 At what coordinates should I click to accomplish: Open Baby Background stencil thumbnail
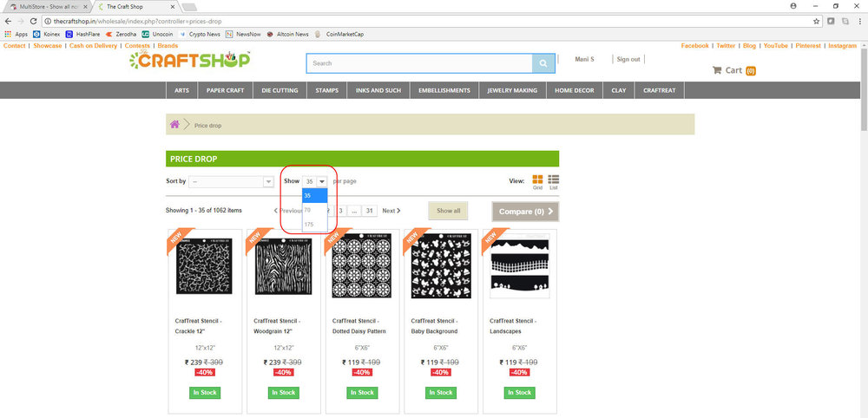[x=441, y=266]
